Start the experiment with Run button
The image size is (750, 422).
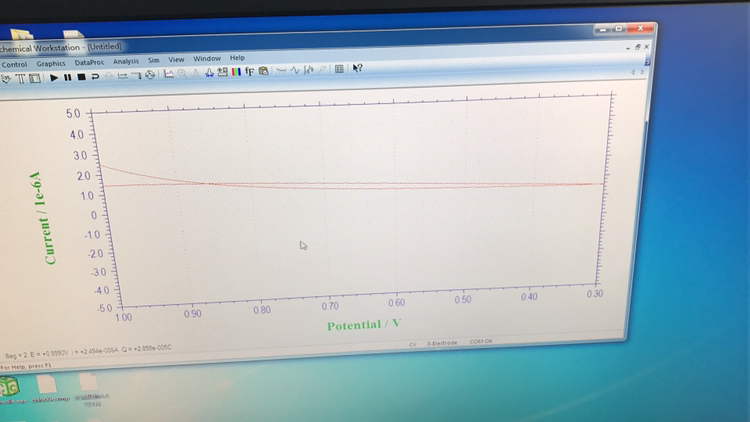click(54, 78)
